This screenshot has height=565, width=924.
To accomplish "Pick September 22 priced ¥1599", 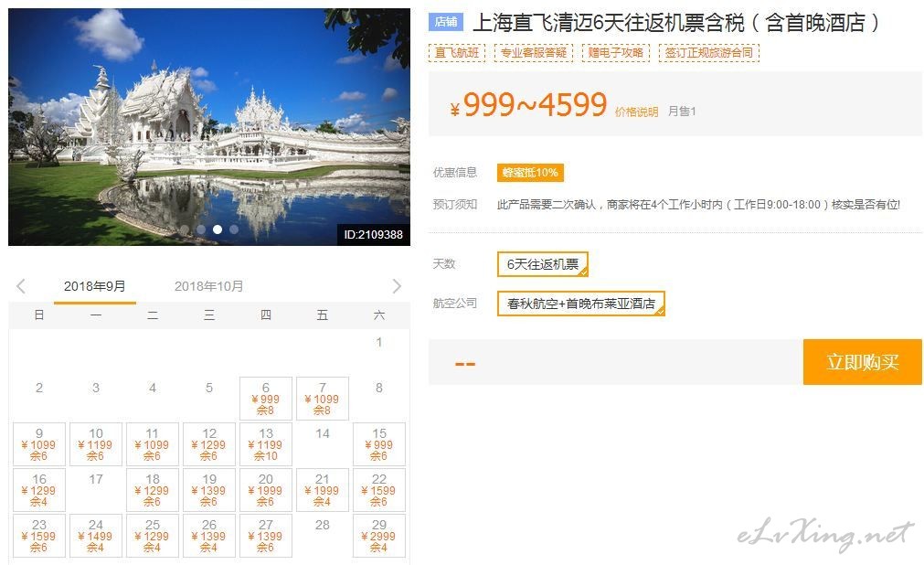I will (379, 490).
